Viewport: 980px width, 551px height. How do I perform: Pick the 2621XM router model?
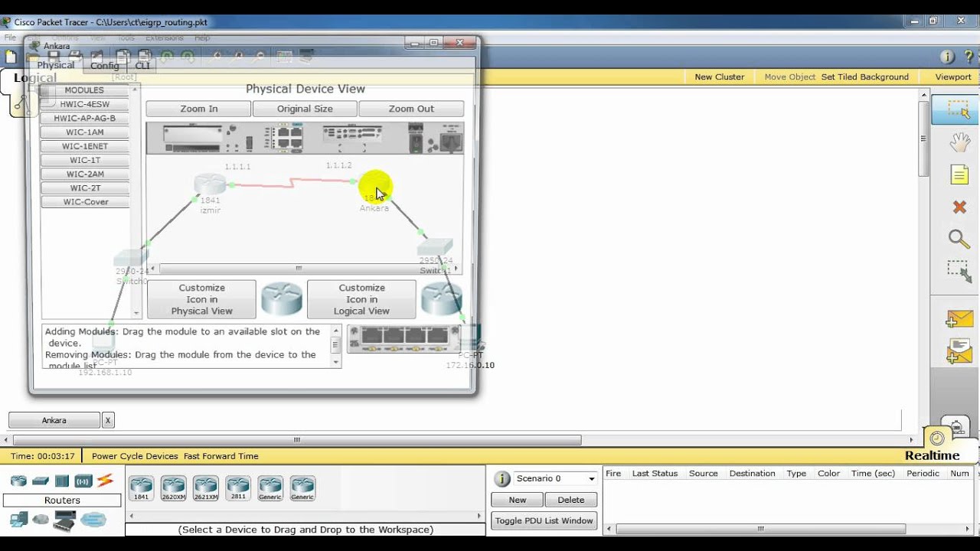pyautogui.click(x=206, y=487)
